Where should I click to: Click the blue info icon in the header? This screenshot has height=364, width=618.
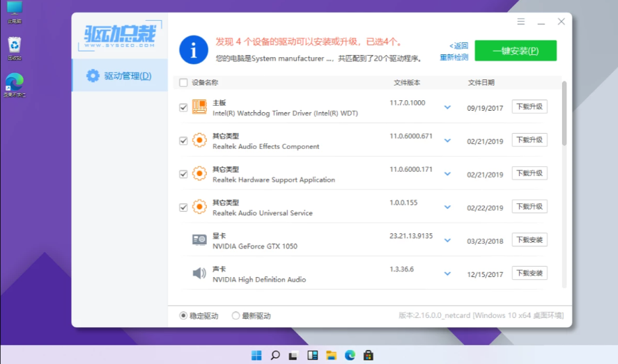[194, 50]
